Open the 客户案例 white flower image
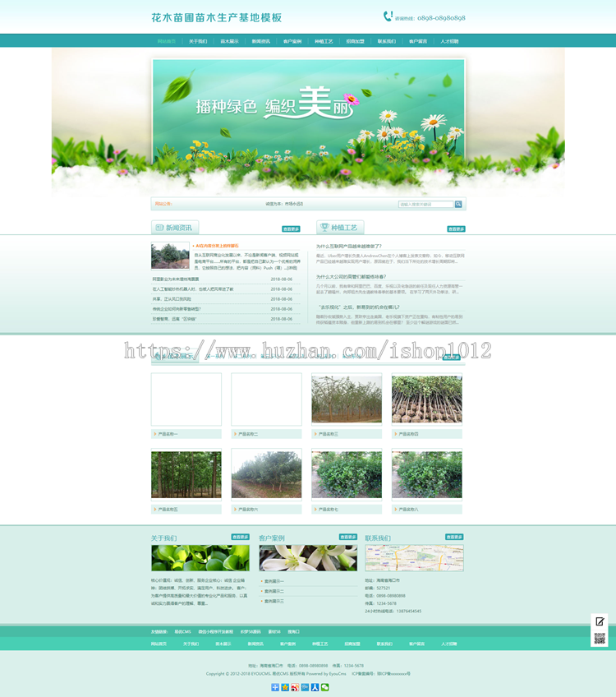 click(308, 558)
